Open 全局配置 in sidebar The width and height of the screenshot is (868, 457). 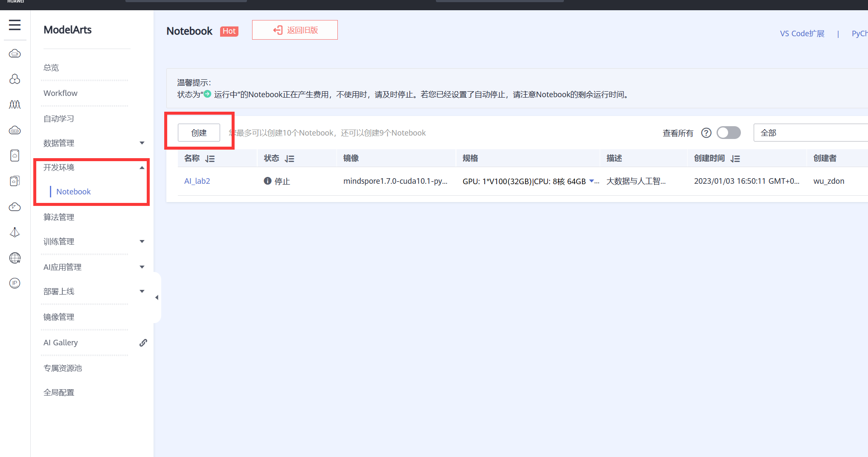(x=59, y=393)
